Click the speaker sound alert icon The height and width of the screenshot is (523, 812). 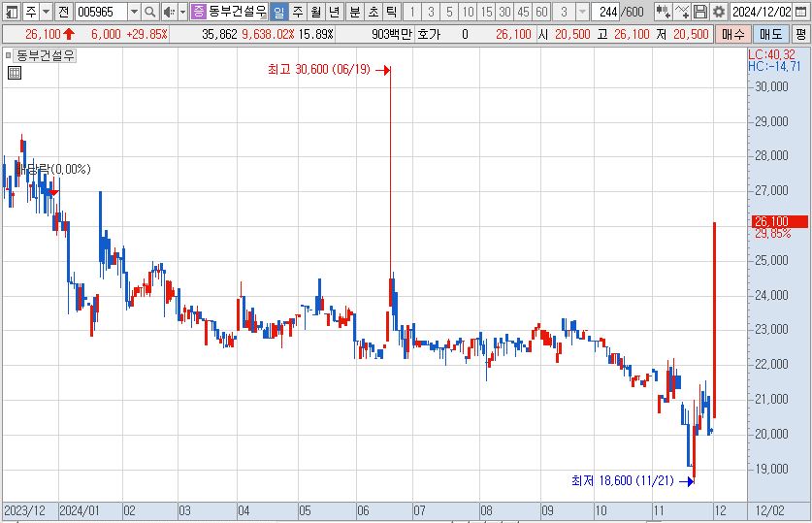tap(169, 12)
